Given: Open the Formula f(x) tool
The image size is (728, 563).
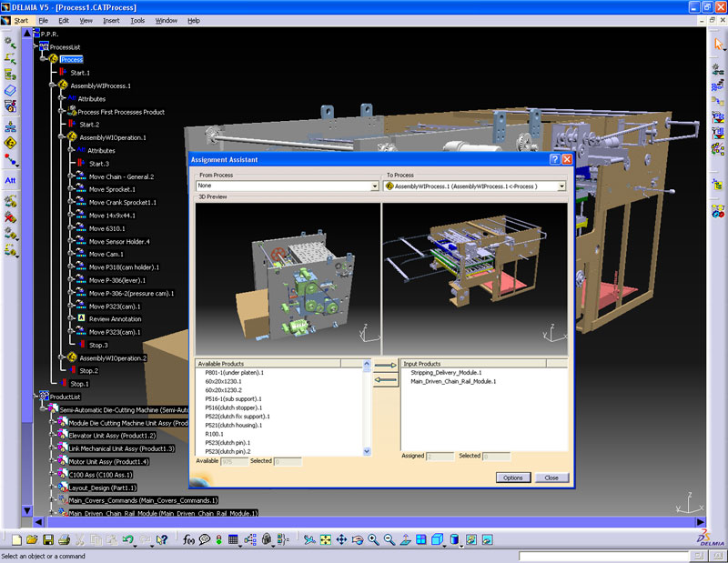Looking at the screenshot, I should point(188,539).
